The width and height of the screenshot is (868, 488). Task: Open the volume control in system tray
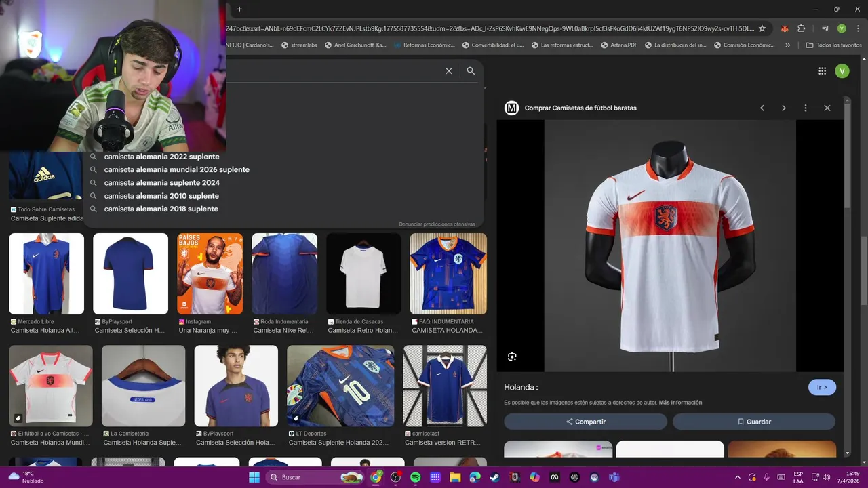point(827,477)
